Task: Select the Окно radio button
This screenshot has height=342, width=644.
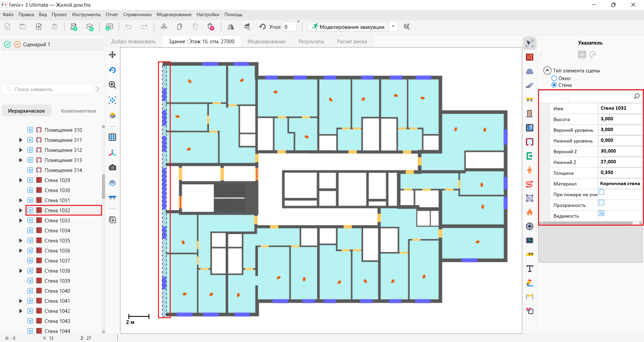Action: click(x=554, y=78)
